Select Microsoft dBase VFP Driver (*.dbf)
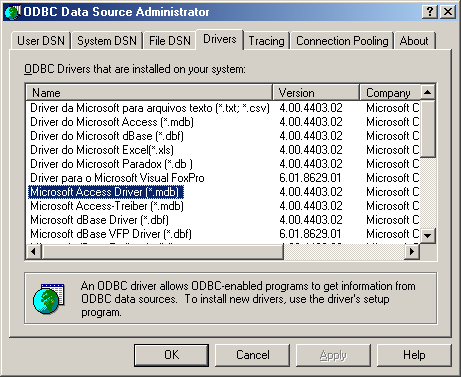 pos(111,234)
